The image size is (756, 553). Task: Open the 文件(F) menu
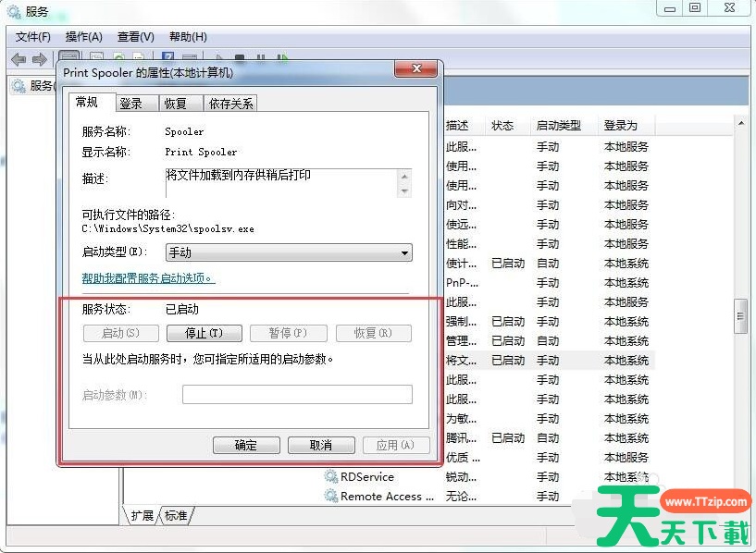tap(33, 37)
